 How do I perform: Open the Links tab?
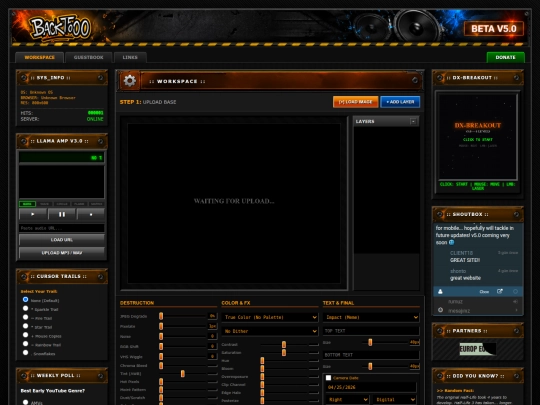point(130,57)
